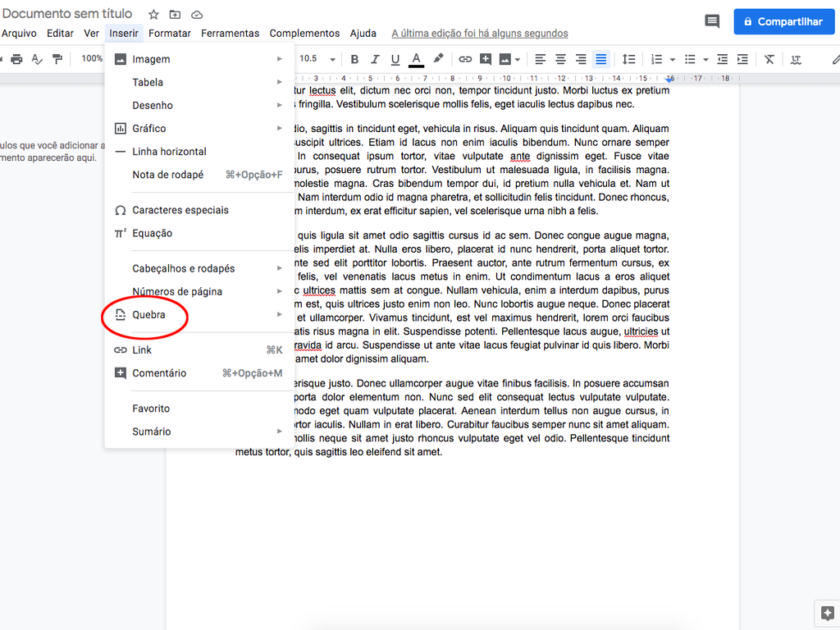
Task: Open the last edit history link
Action: (x=479, y=33)
